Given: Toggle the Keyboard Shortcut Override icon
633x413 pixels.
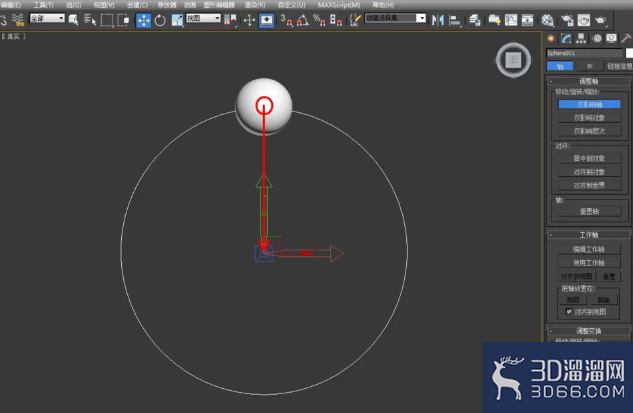Looking at the screenshot, I should [266, 20].
